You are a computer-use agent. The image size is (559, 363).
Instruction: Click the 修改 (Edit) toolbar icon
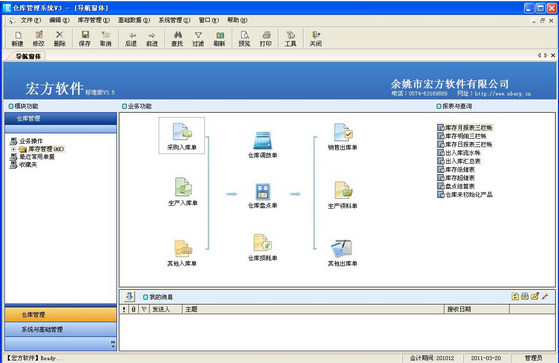point(39,39)
